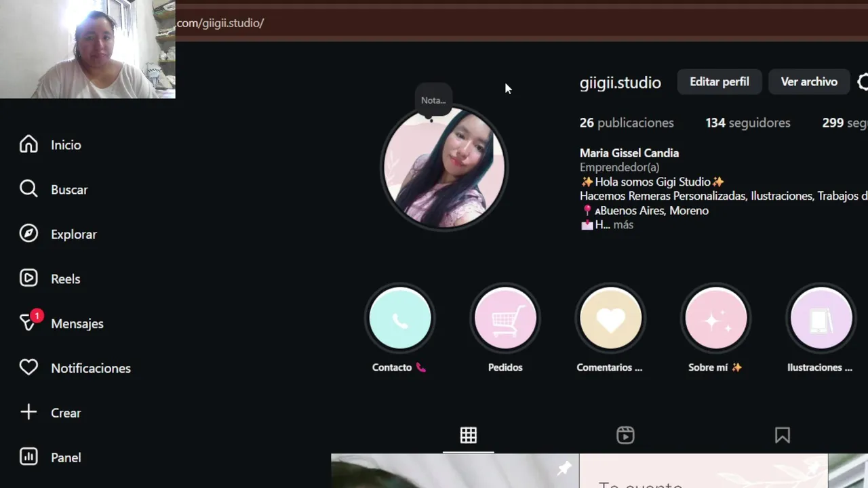This screenshot has width=868, height=488.
Task: Open the Inicio home icon
Action: click(28, 144)
